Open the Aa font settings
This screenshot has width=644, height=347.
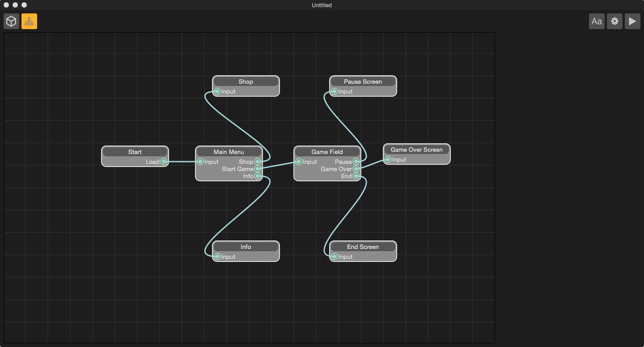tap(597, 21)
